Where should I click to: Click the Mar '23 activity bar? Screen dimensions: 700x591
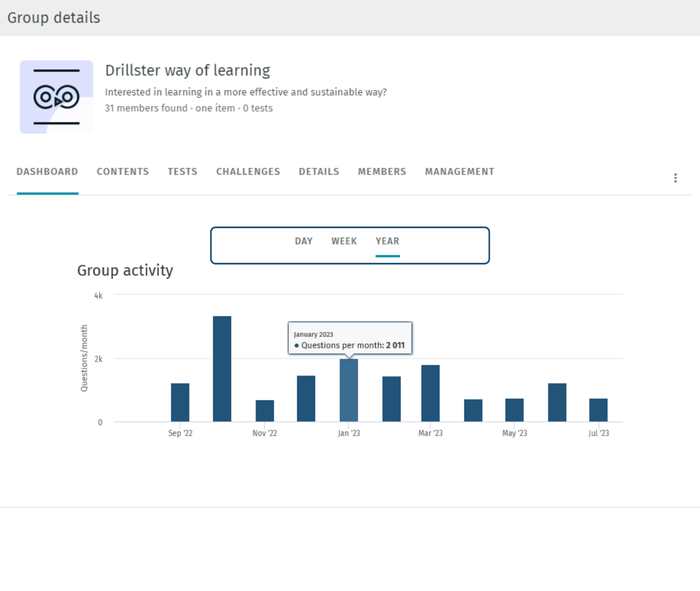(x=431, y=393)
